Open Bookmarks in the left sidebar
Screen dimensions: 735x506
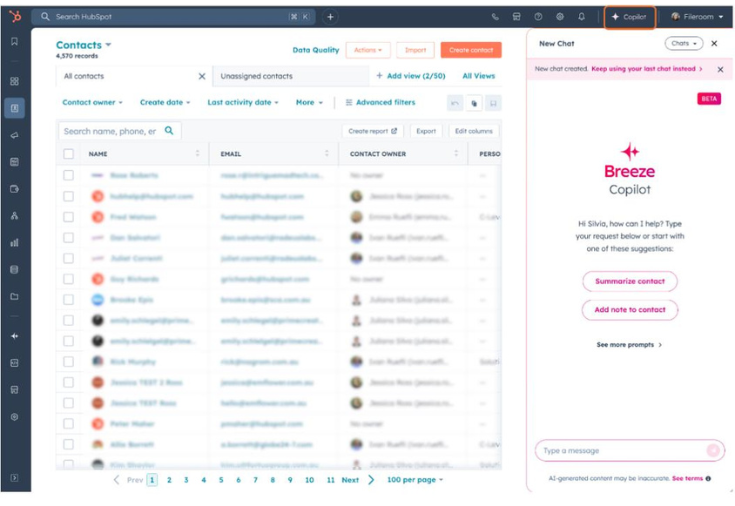(x=14, y=42)
